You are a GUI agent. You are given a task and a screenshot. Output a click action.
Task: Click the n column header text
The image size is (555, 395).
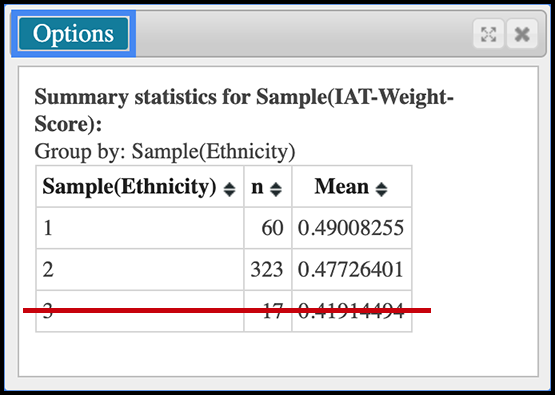(x=257, y=188)
